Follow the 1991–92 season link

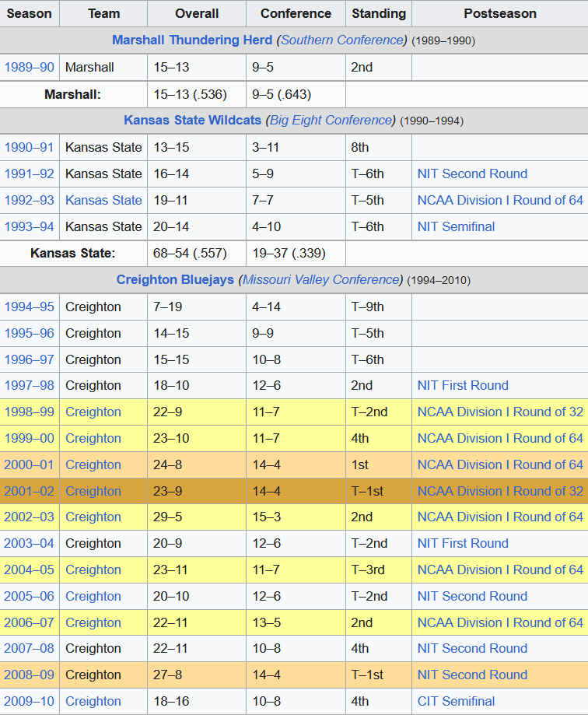pos(30,174)
